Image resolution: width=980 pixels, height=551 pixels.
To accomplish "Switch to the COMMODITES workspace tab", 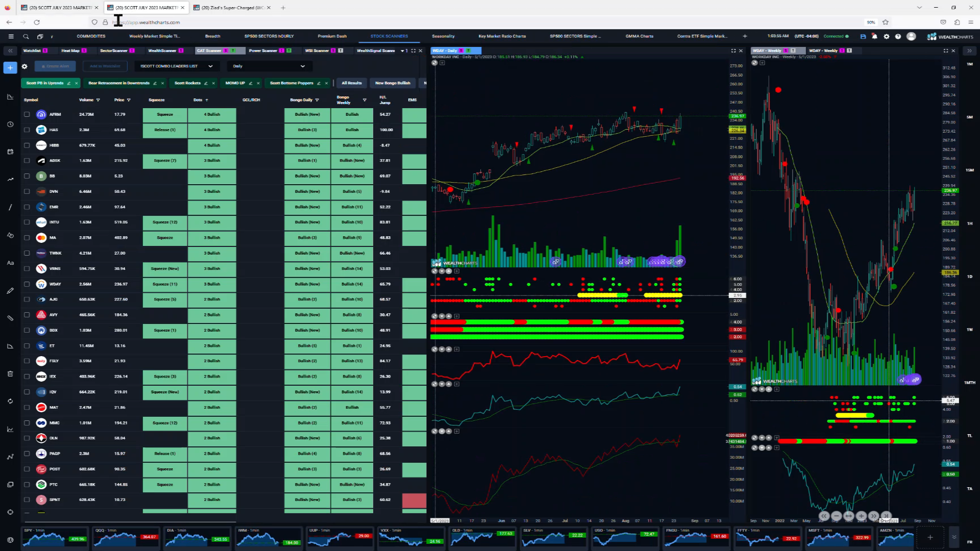I will pyautogui.click(x=91, y=36).
